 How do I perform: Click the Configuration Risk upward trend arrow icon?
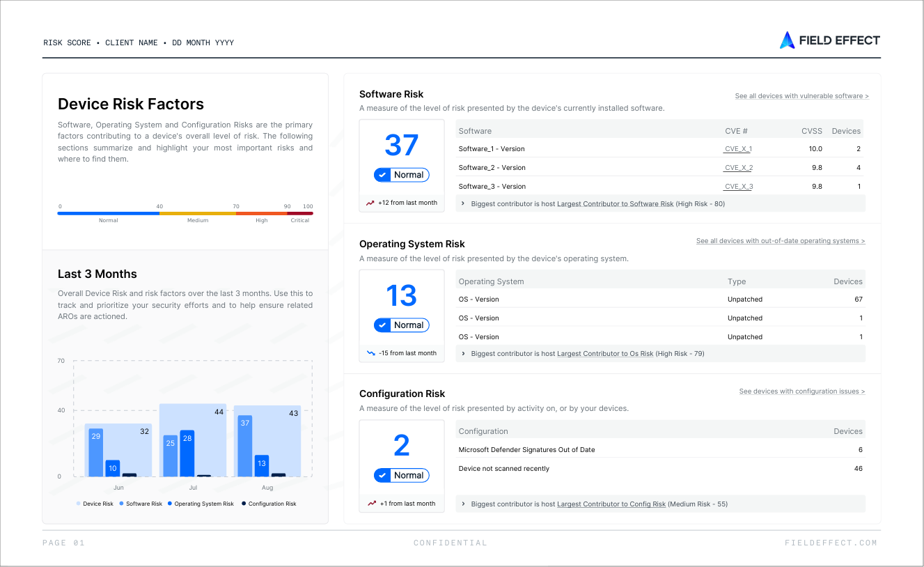click(373, 504)
